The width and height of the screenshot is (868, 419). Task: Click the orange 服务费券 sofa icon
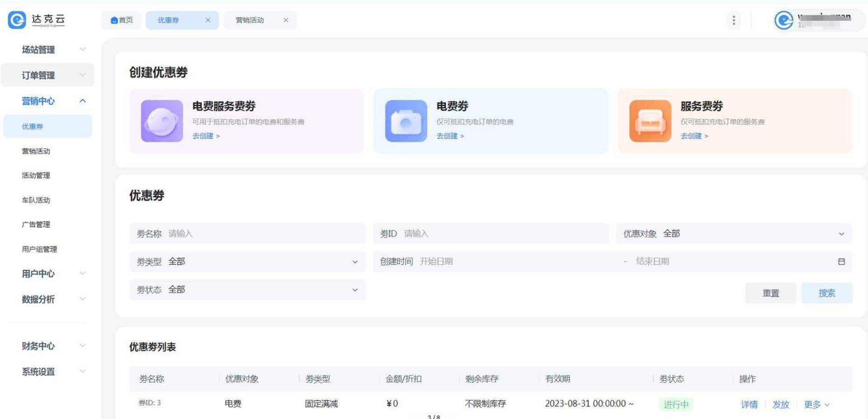[x=650, y=121]
